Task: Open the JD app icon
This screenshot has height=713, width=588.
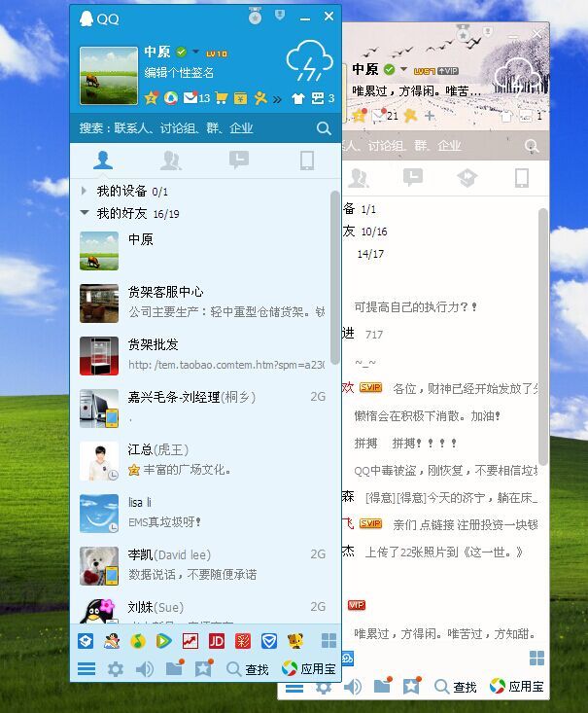Action: tap(216, 641)
